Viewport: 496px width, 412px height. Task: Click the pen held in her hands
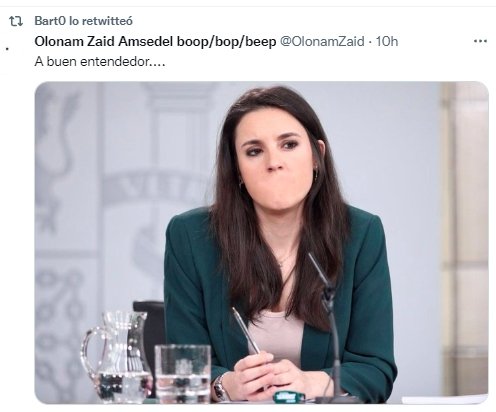(x=246, y=331)
